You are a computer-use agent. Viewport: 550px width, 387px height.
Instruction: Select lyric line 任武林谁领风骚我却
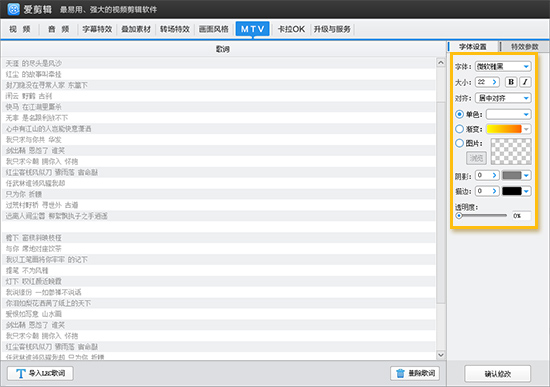pyautogui.click(x=218, y=183)
